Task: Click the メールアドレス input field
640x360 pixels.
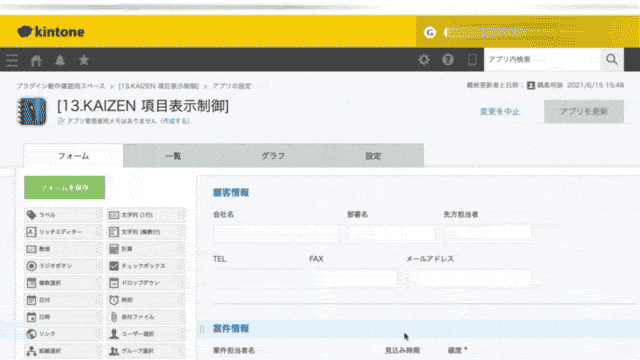Action: (x=469, y=278)
